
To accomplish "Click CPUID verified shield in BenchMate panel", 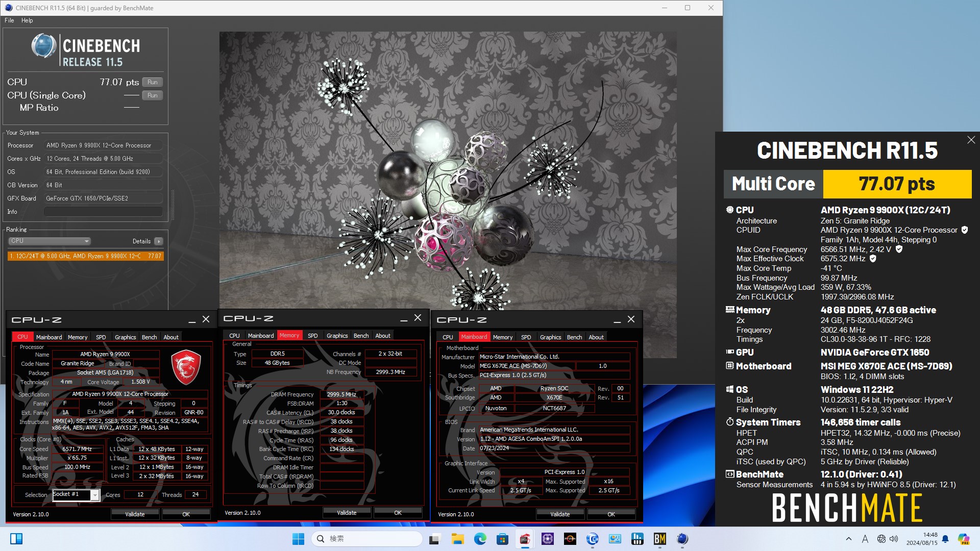I will [965, 230].
